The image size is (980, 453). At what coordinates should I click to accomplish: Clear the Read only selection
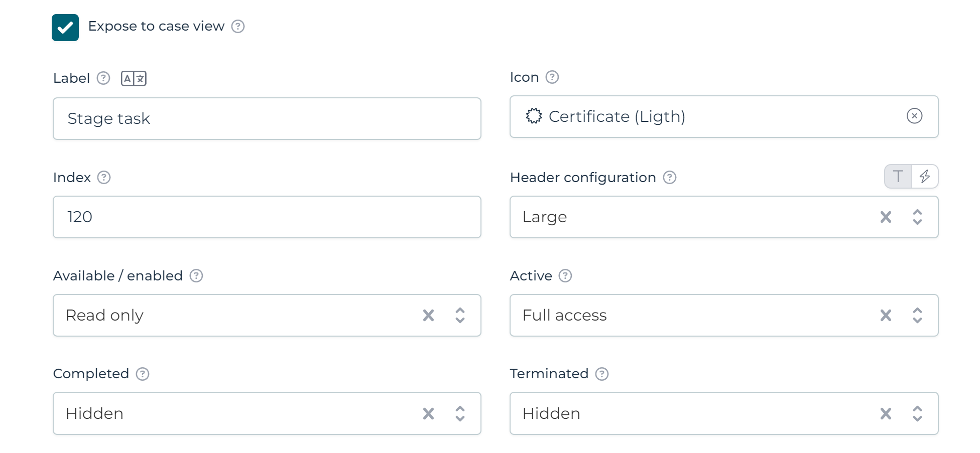click(x=428, y=316)
